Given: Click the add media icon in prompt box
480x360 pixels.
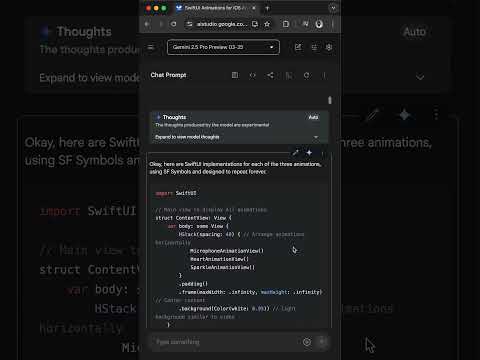Looking at the screenshot, I should click(x=307, y=342).
